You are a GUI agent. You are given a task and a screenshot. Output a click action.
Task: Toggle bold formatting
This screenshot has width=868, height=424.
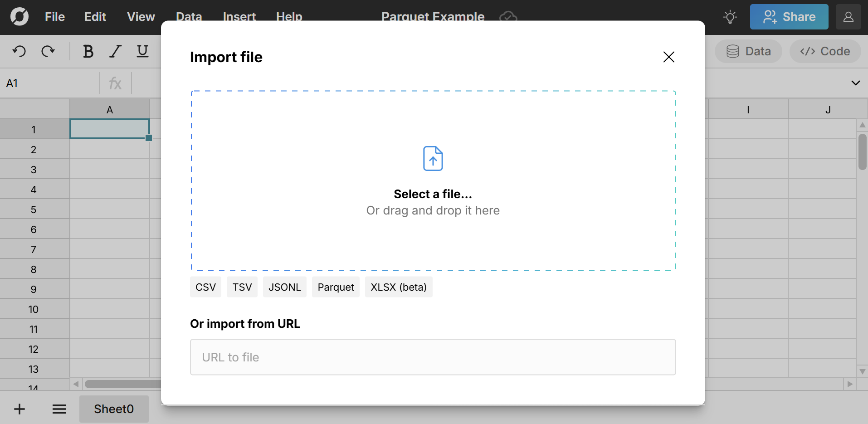pos(88,51)
